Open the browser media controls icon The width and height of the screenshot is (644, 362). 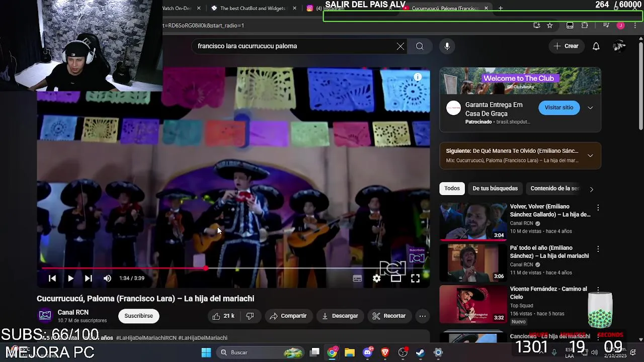tap(606, 26)
